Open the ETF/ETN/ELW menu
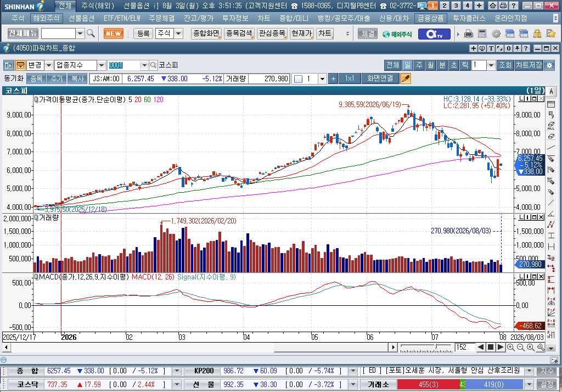This screenshot has height=392, width=562. [x=122, y=18]
